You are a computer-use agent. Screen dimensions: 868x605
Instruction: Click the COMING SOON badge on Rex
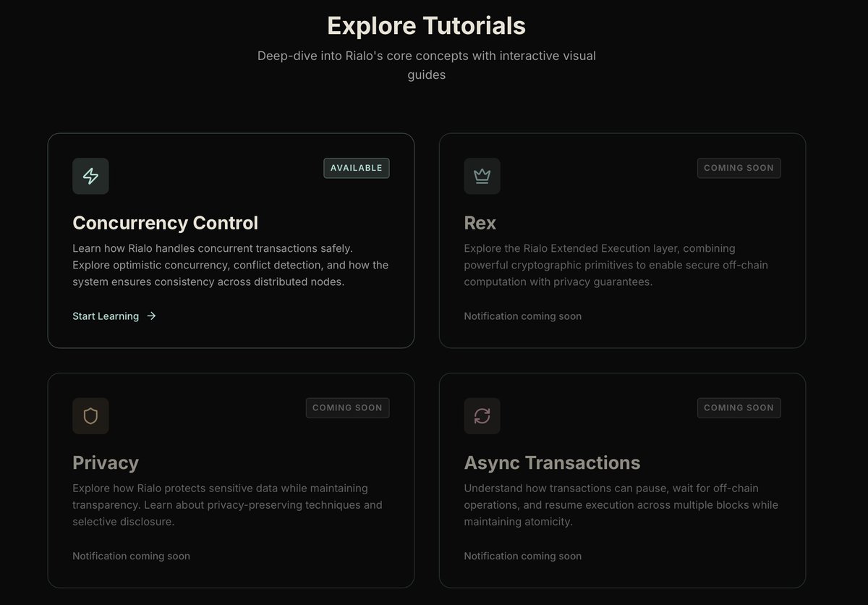pos(739,168)
